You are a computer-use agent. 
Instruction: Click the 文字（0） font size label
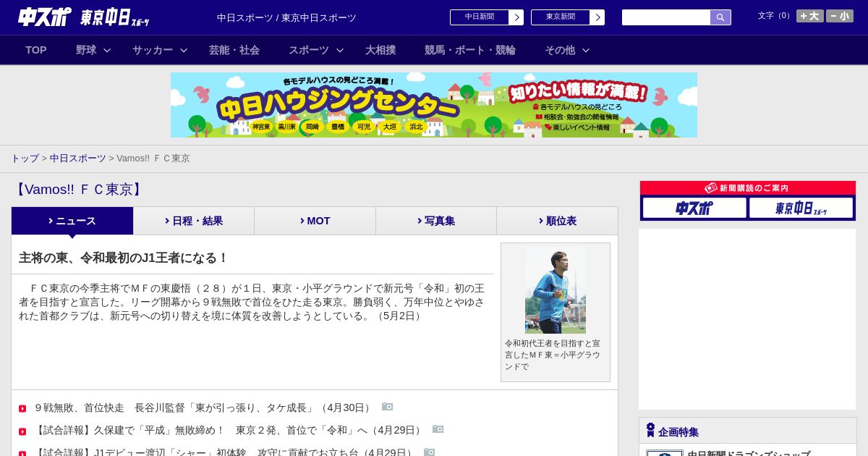775,16
